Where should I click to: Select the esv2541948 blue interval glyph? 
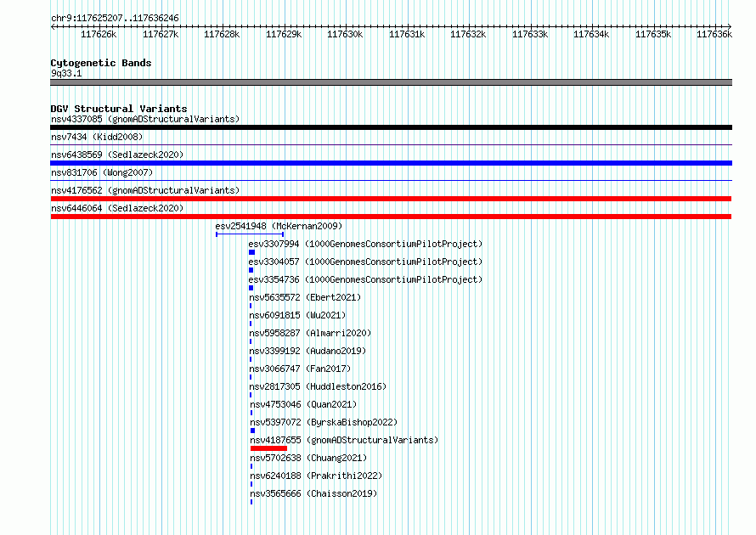pyautogui.click(x=250, y=234)
